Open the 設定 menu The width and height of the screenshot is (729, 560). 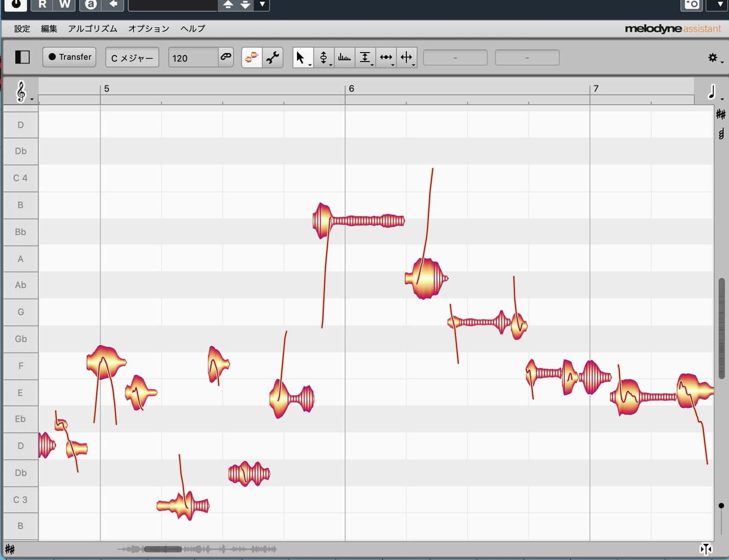(x=22, y=29)
